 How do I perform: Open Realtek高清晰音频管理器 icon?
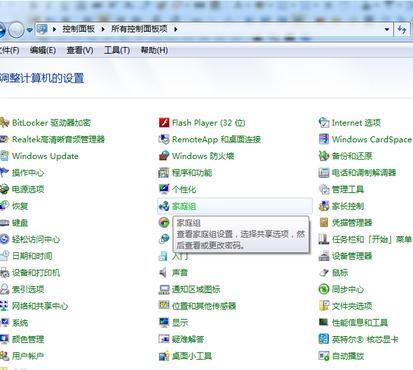(x=4, y=139)
